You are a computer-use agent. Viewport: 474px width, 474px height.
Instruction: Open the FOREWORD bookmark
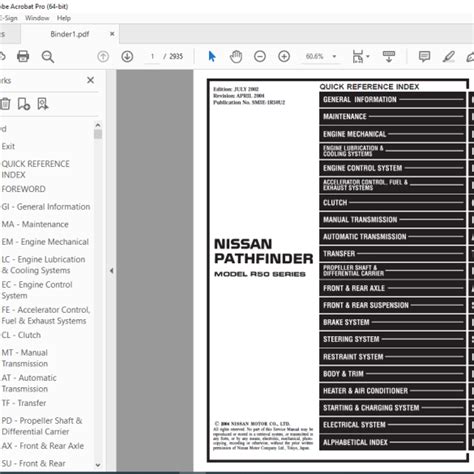23,189
